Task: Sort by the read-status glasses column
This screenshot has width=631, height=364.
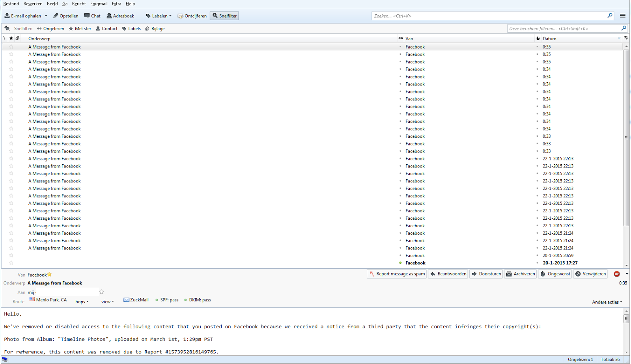Action: (401, 38)
